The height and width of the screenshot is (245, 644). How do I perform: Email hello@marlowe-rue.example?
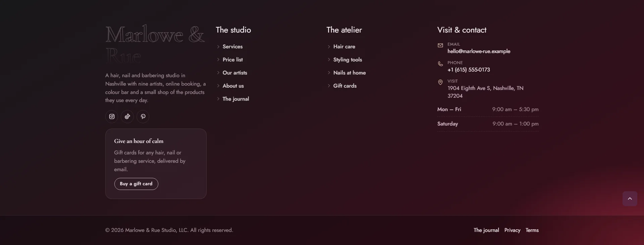coord(479,51)
